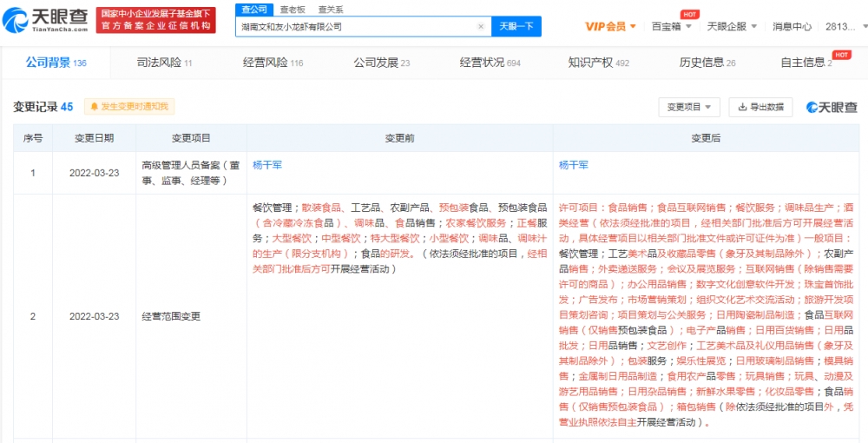Click the HOT badge above 百宝箱
Screen dimensions: 868x443
(690, 14)
